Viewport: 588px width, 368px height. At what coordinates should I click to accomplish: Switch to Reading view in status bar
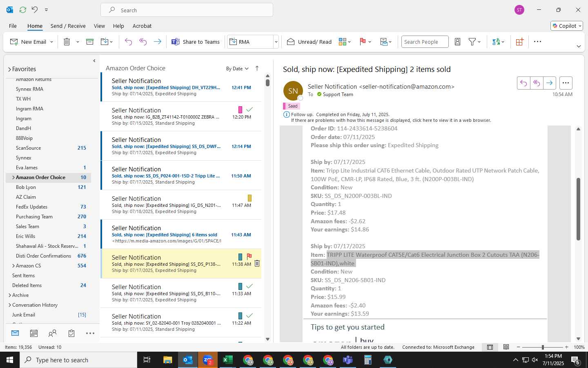506,347
